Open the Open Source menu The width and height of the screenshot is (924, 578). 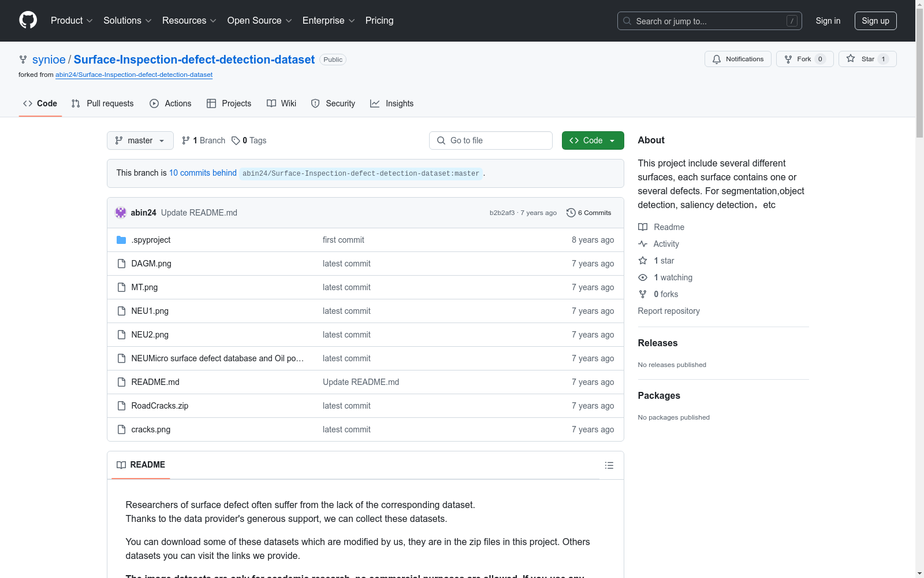coord(259,21)
